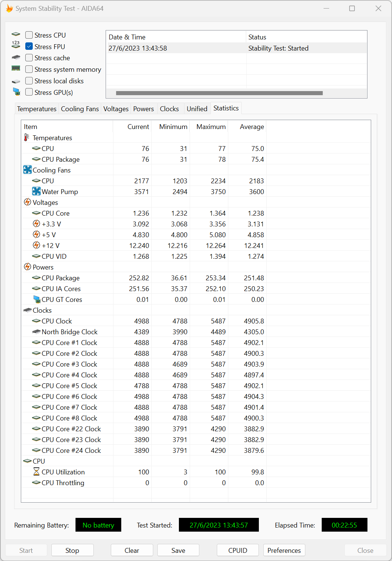This screenshot has width=392, height=561.
Task: Click the Maximum column header
Action: pos(209,127)
